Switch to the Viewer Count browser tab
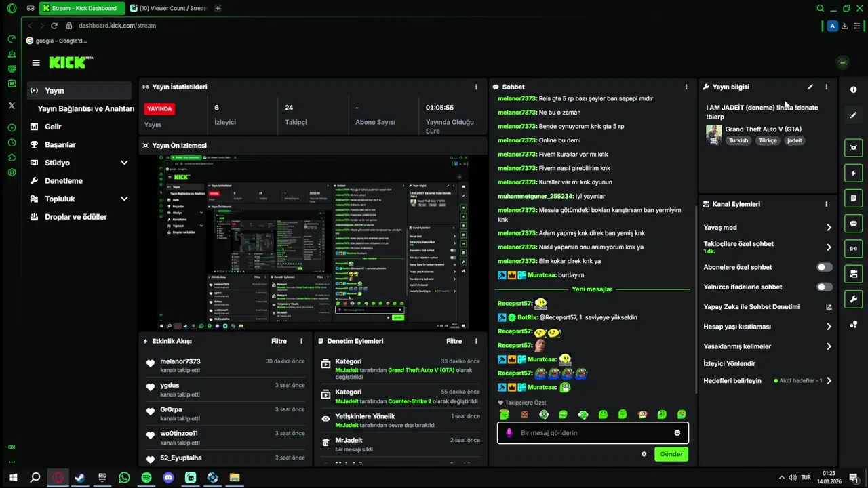The height and width of the screenshot is (488, 868). [x=167, y=8]
